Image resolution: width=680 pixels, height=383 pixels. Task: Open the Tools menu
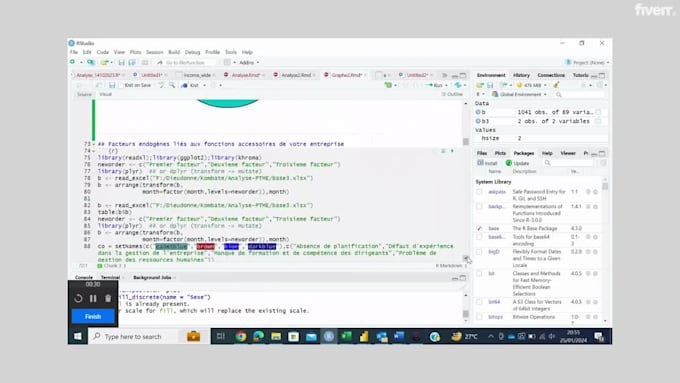[231, 52]
